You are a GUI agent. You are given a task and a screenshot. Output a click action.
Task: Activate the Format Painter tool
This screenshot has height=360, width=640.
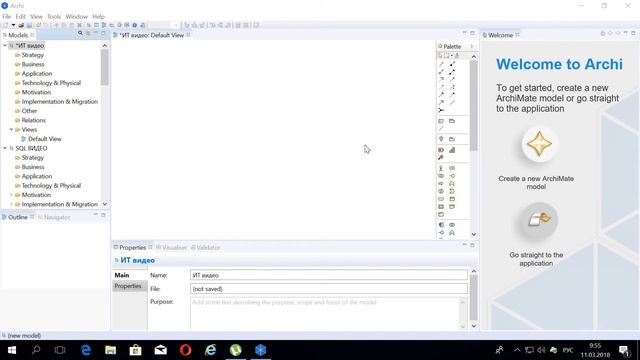[x=457, y=56]
